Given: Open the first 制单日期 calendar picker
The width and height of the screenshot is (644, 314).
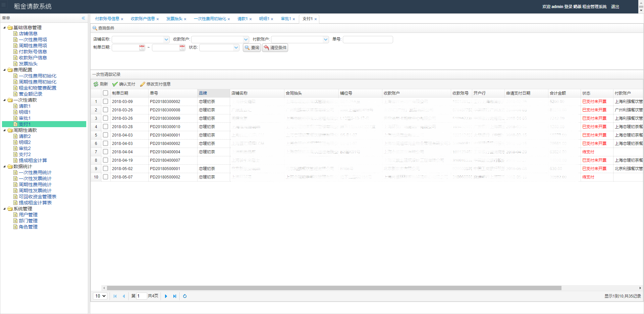Looking at the screenshot, I should click(x=142, y=48).
